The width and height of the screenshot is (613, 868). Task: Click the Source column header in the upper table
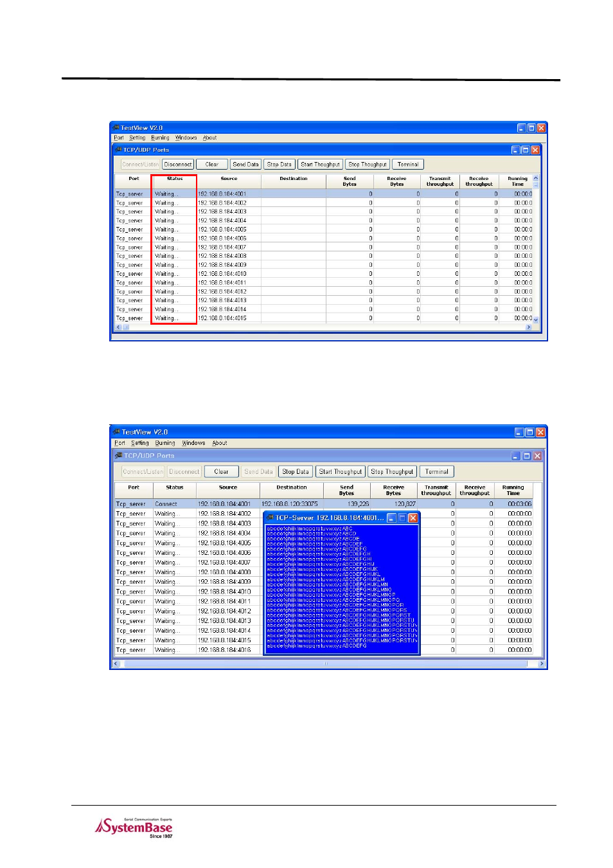(229, 181)
